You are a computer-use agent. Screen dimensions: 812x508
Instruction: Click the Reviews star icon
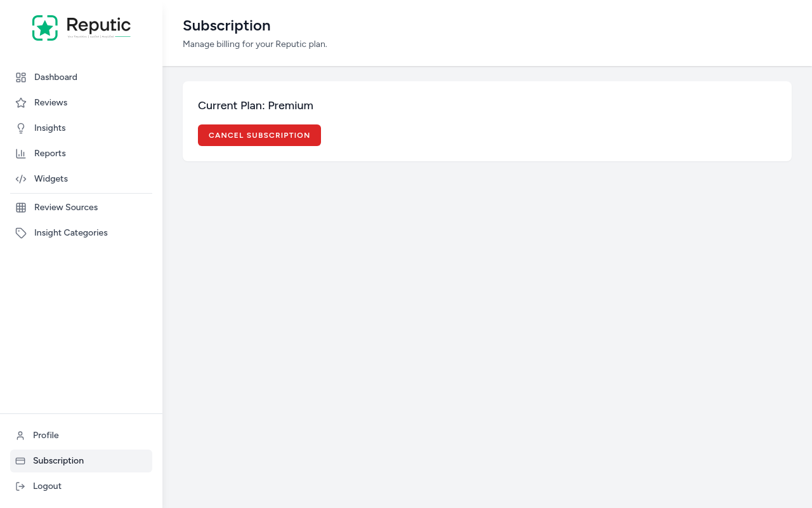click(x=20, y=102)
